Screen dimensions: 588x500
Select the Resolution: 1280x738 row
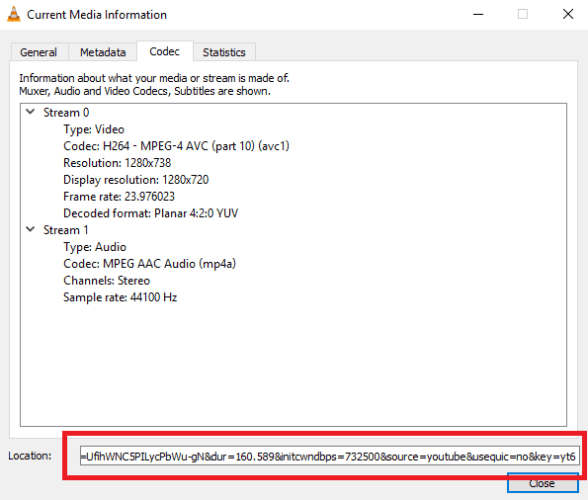[117, 163]
